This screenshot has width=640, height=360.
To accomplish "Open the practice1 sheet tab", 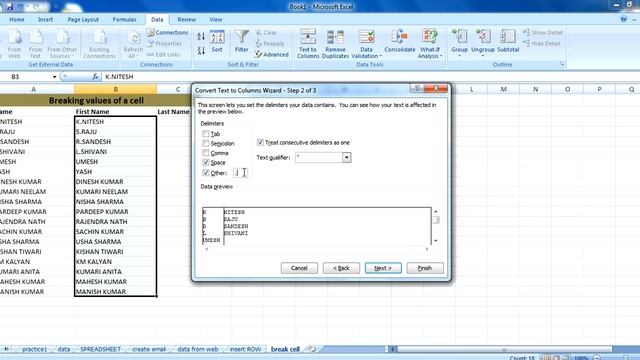I will 34,349.
